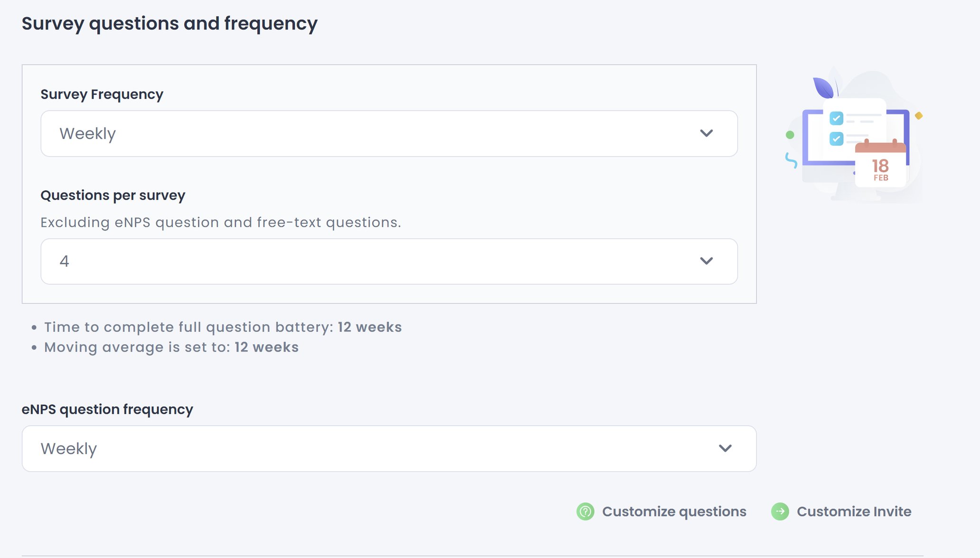Image resolution: width=980 pixels, height=558 pixels.
Task: Expand the eNPS question frequency chevron arrow
Action: (x=725, y=448)
